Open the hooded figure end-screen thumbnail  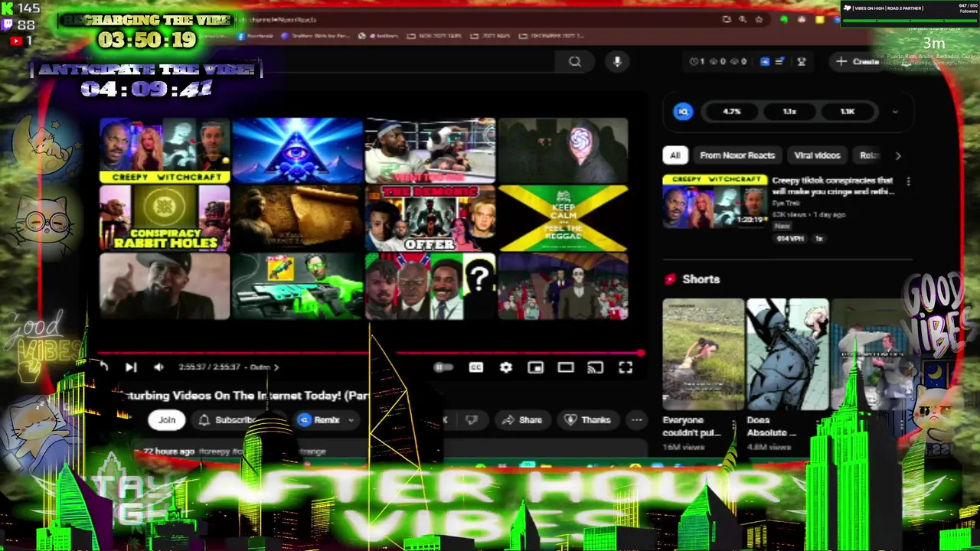coord(563,151)
